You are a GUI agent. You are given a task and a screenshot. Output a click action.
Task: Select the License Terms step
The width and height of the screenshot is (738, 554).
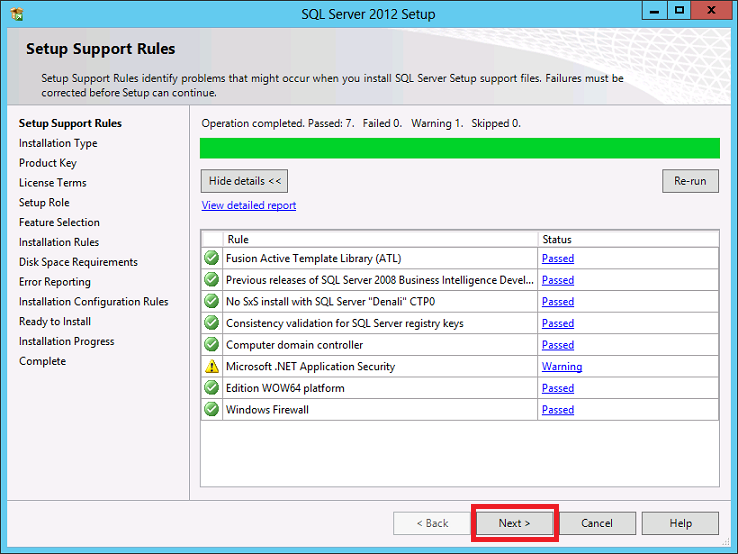(x=53, y=183)
